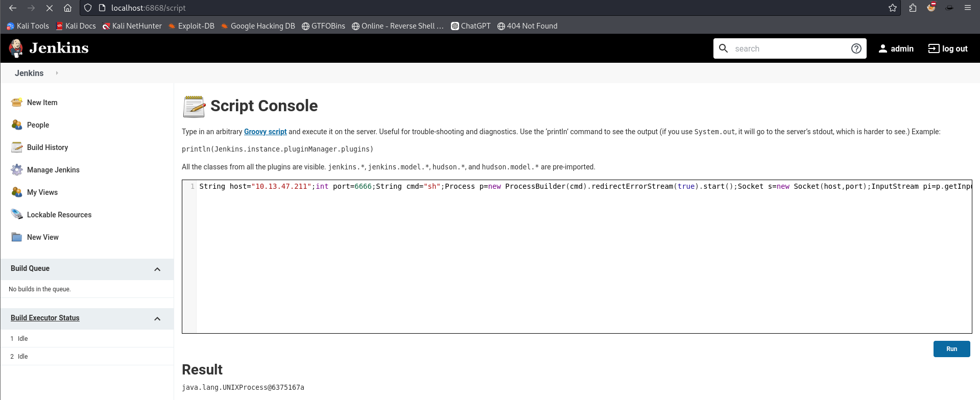
Task: Click the Build History notepad icon
Action: 17,147
